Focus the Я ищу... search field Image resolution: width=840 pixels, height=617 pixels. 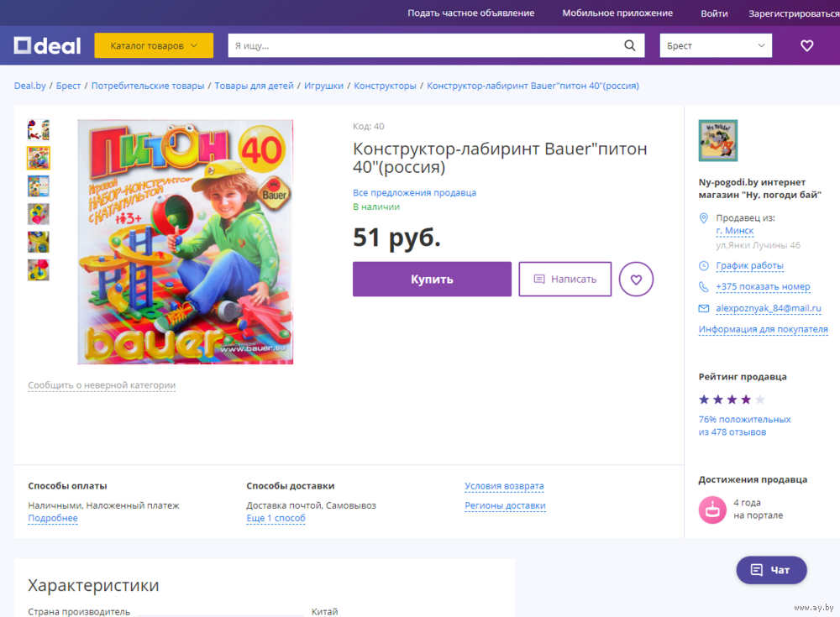click(x=426, y=45)
